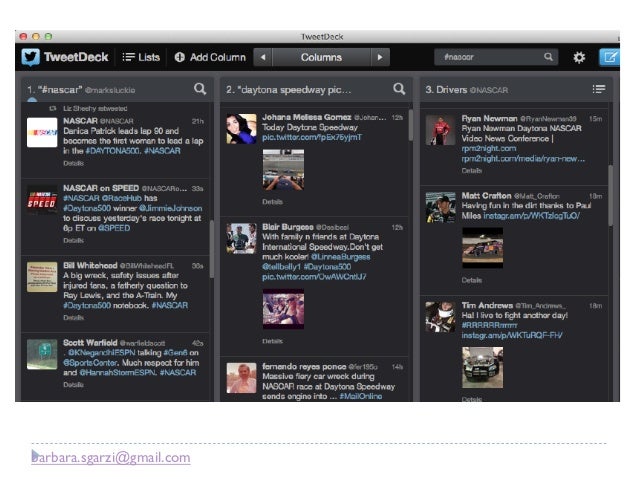Click Ryan Newman name
This screenshot has width=638, height=479.
pyautogui.click(x=489, y=118)
